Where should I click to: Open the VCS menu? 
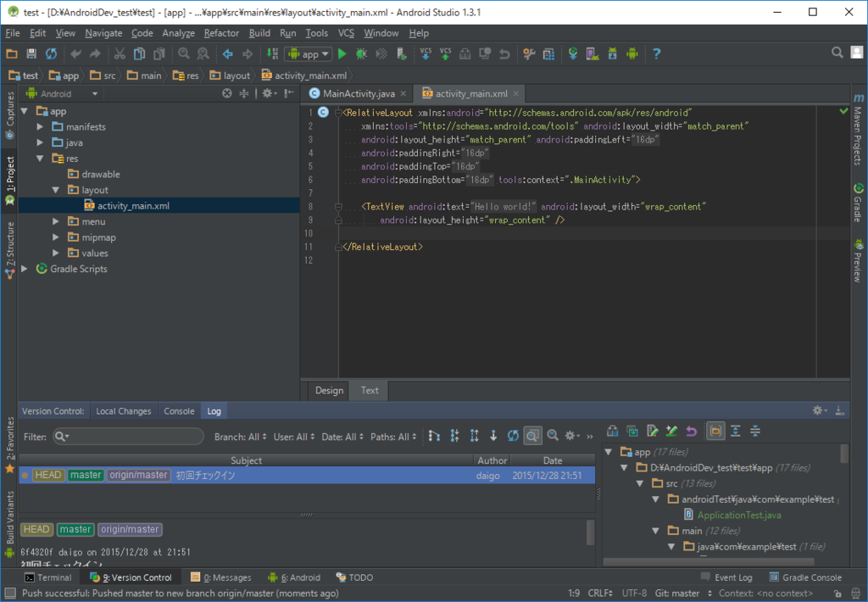coord(346,33)
